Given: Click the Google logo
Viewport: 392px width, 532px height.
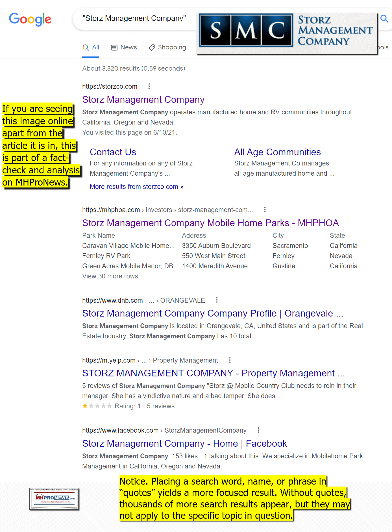Looking at the screenshot, I should pyautogui.click(x=30, y=19).
